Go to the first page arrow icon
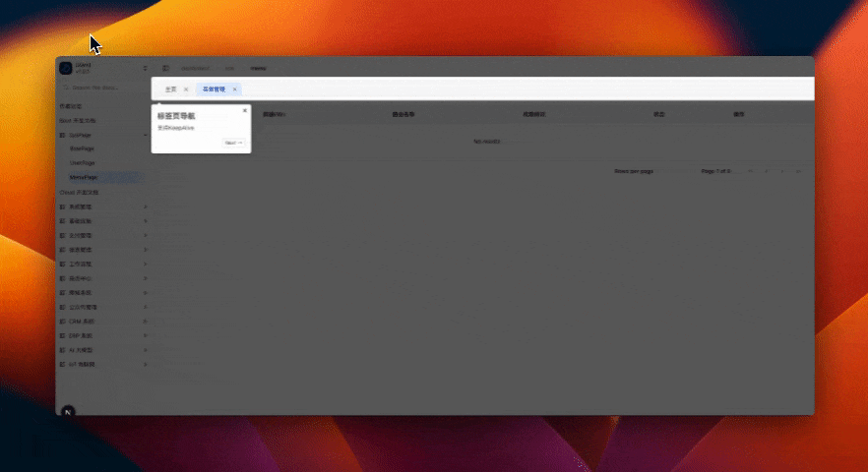 pos(751,171)
